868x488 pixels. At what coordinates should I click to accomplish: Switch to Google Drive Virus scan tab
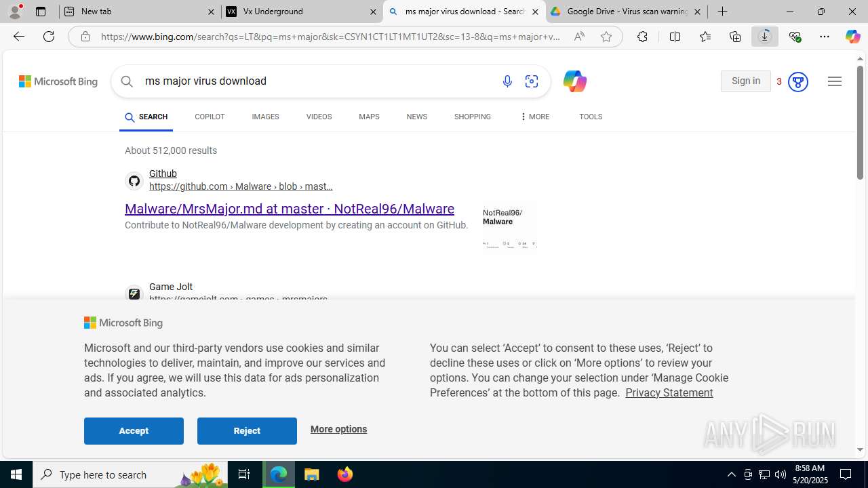click(x=627, y=12)
